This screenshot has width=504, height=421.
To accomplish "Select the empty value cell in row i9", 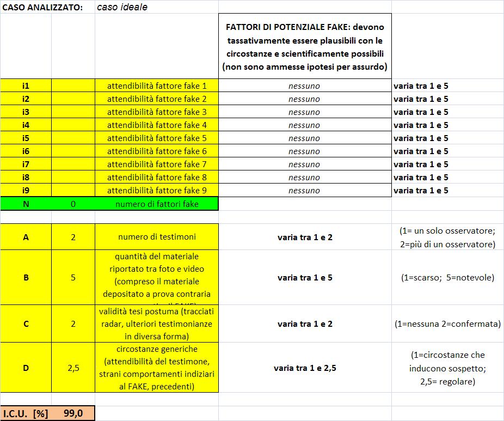I will [73, 191].
